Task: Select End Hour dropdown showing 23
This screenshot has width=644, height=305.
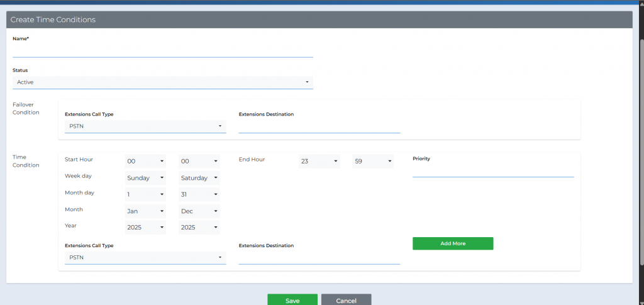Action: click(x=319, y=162)
